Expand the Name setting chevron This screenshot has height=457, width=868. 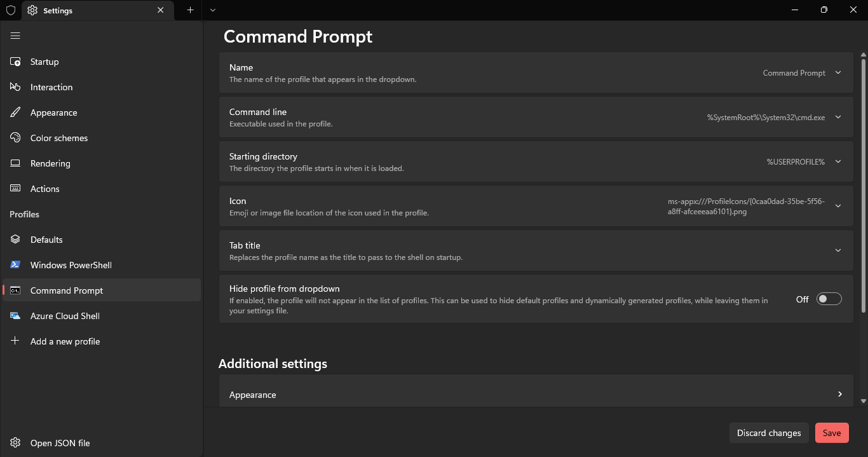coord(837,72)
